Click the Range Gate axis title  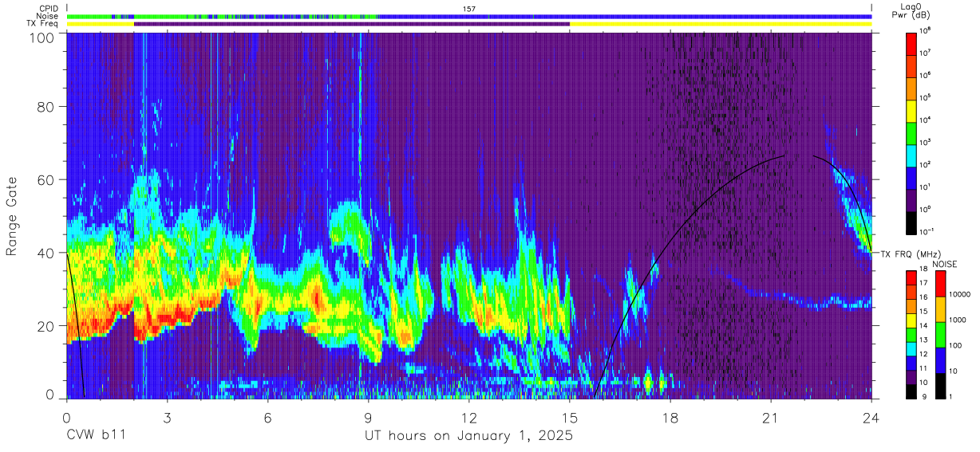click(x=13, y=217)
